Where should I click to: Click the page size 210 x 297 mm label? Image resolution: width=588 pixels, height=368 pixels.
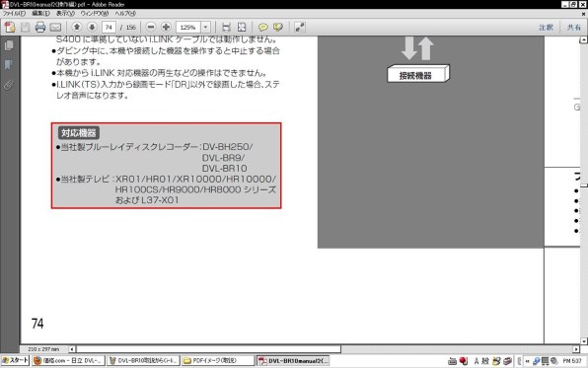point(43,349)
